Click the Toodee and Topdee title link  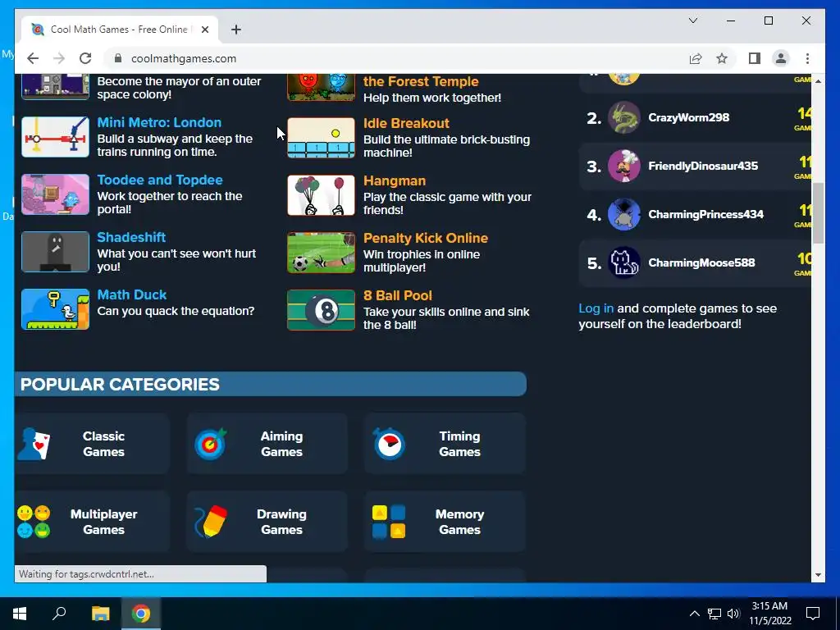coord(160,180)
